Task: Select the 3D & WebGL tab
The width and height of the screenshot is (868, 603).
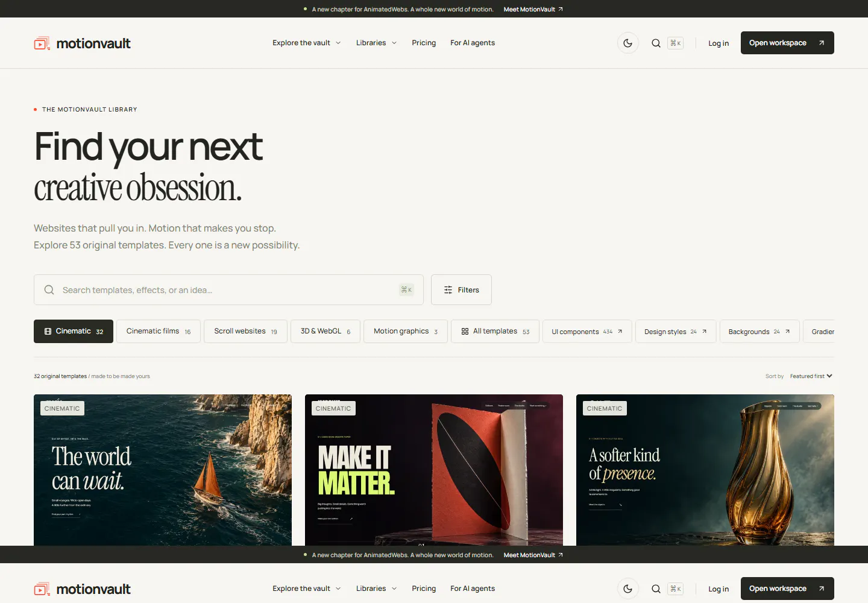Action: pos(325,331)
